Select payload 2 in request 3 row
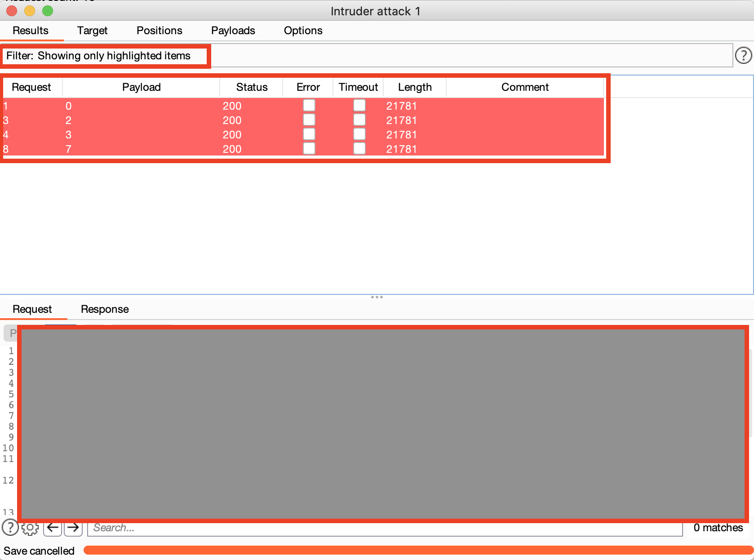 pos(68,120)
